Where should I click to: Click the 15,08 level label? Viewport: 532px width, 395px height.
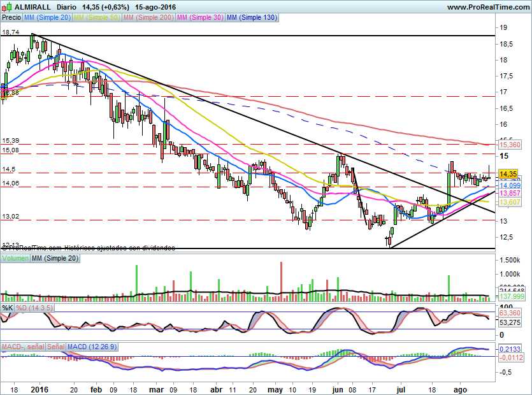tap(11, 150)
